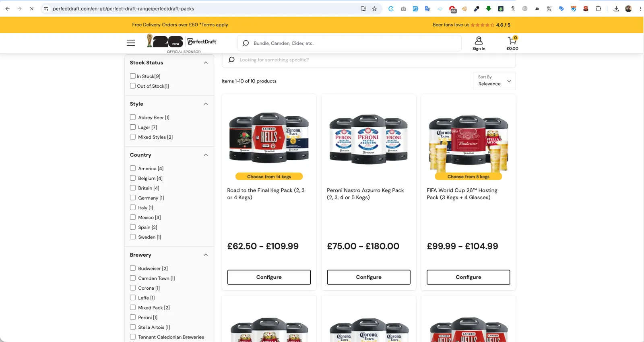The image size is (644, 342).
Task: Select the America country checkbox
Action: 133,168
